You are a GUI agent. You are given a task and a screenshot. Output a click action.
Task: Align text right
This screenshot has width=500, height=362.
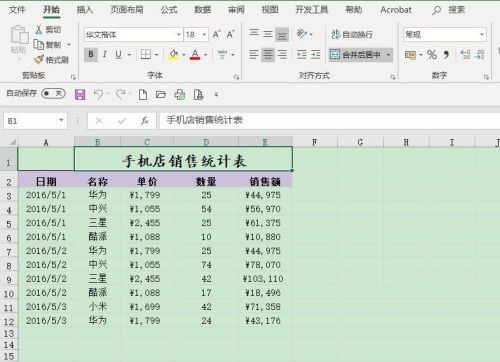click(x=282, y=54)
